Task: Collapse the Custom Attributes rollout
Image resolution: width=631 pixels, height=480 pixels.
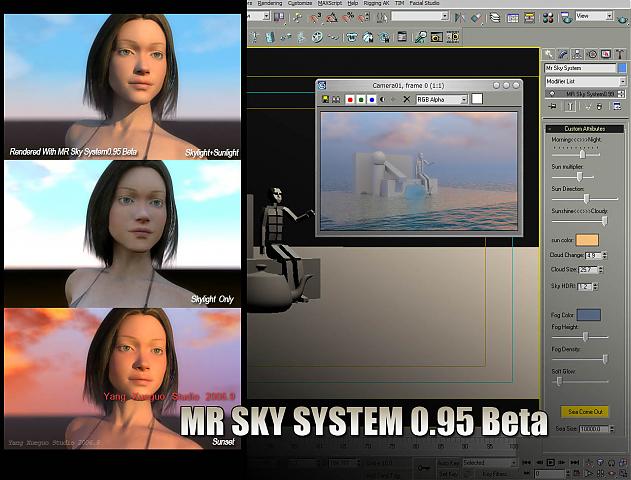Action: click(x=585, y=129)
